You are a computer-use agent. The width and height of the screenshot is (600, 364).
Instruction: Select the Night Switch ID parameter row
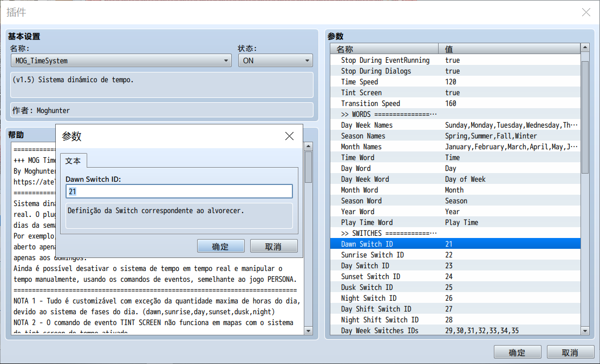click(x=455, y=298)
